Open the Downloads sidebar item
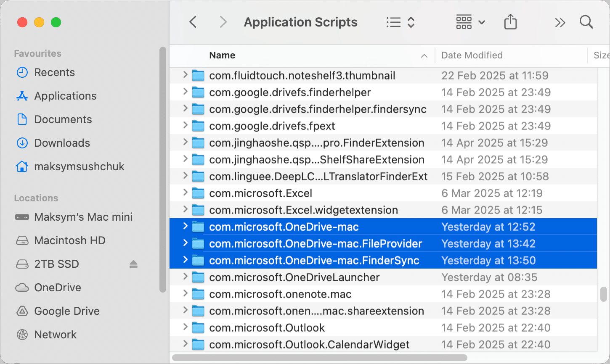This screenshot has height=364, width=610. point(61,143)
